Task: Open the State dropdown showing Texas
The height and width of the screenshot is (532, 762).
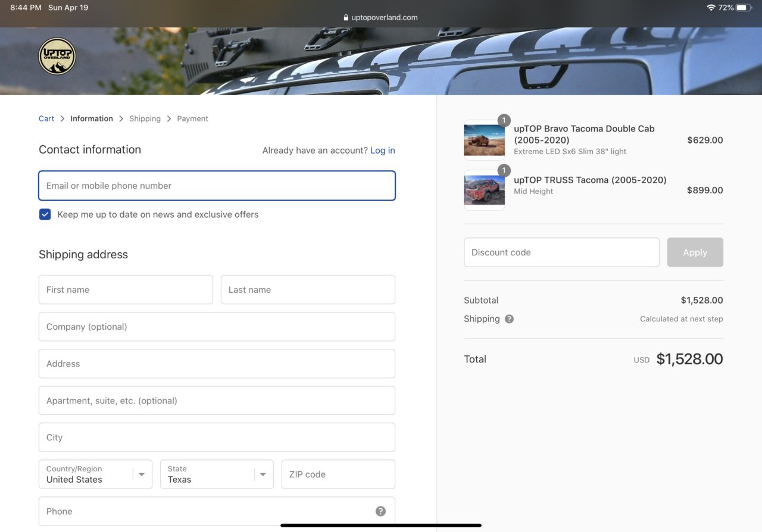Action: click(217, 474)
